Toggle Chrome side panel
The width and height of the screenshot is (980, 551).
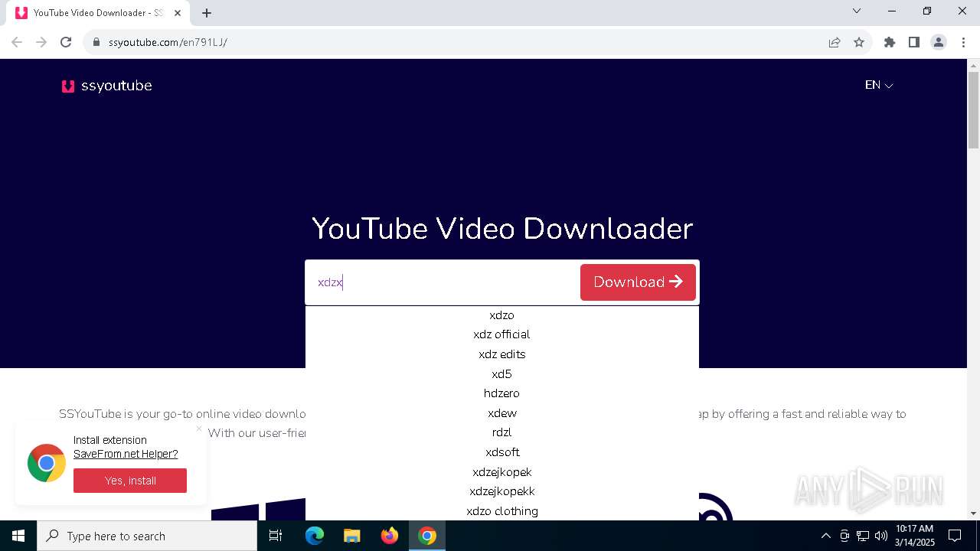click(914, 42)
